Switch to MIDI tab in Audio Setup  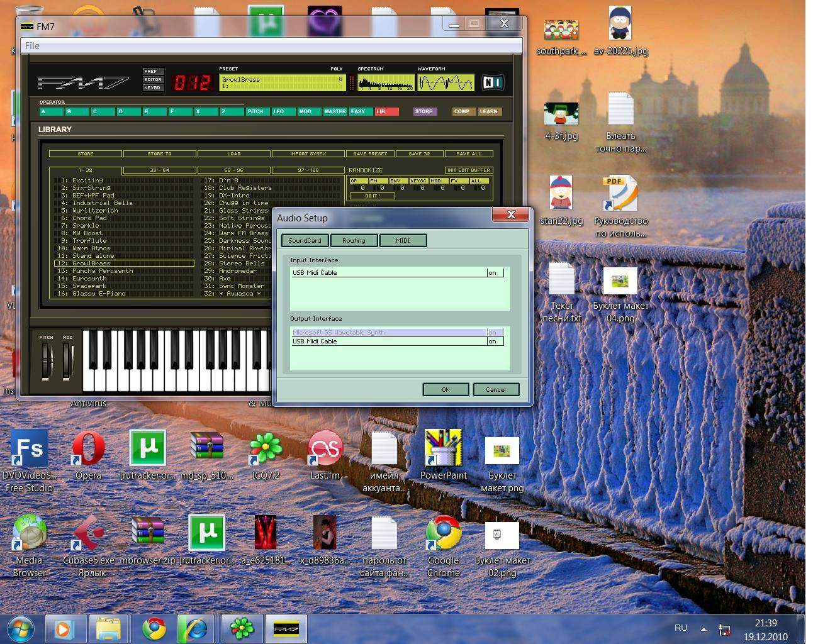coord(403,240)
